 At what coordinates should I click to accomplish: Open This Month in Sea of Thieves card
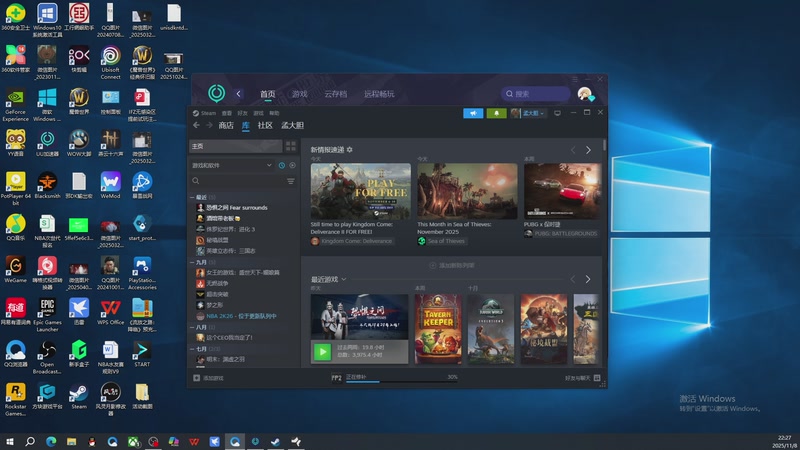[467, 191]
